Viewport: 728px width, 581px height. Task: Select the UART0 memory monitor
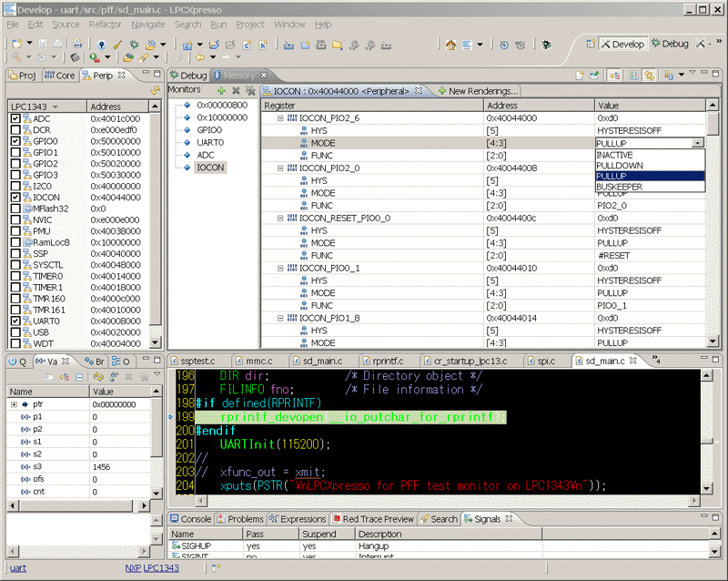point(210,142)
